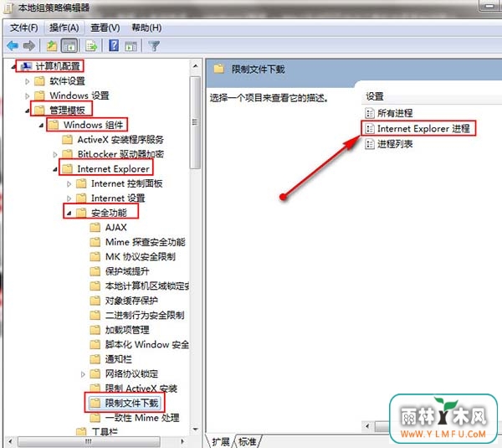Click the 进程列表 setting icon
502x448 pixels.
pos(370,144)
